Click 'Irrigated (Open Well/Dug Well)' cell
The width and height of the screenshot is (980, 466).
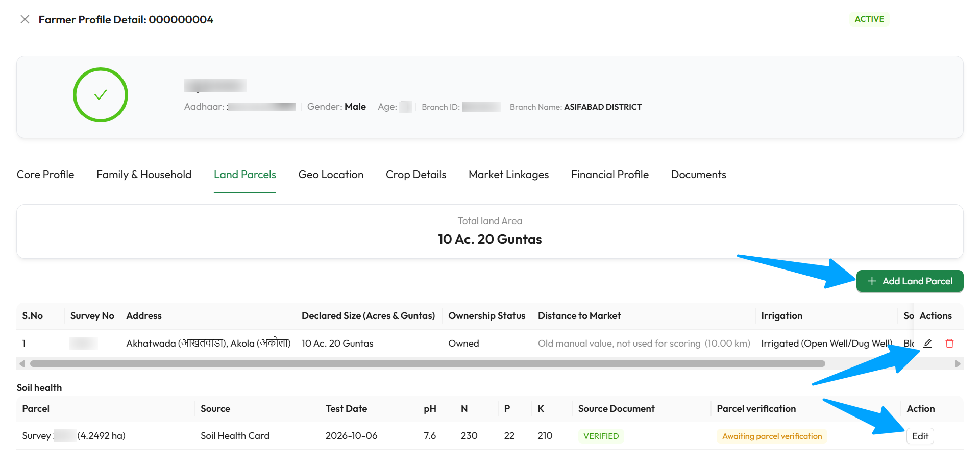pyautogui.click(x=826, y=344)
